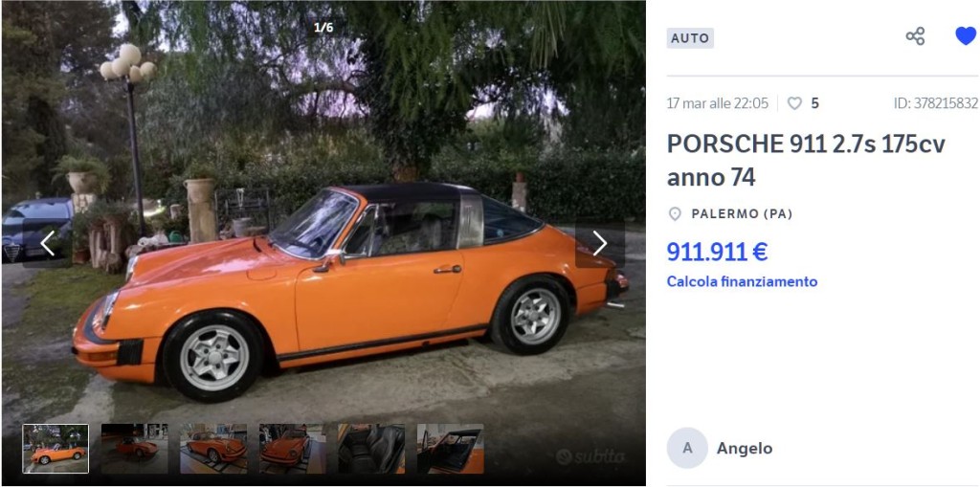The height and width of the screenshot is (487, 980).
Task: Open the Calcola finanziamento link
Action: tap(742, 281)
